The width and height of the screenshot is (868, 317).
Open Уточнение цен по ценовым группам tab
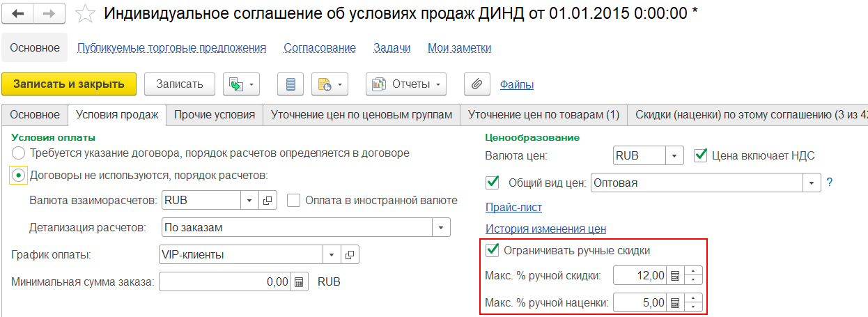tap(362, 114)
